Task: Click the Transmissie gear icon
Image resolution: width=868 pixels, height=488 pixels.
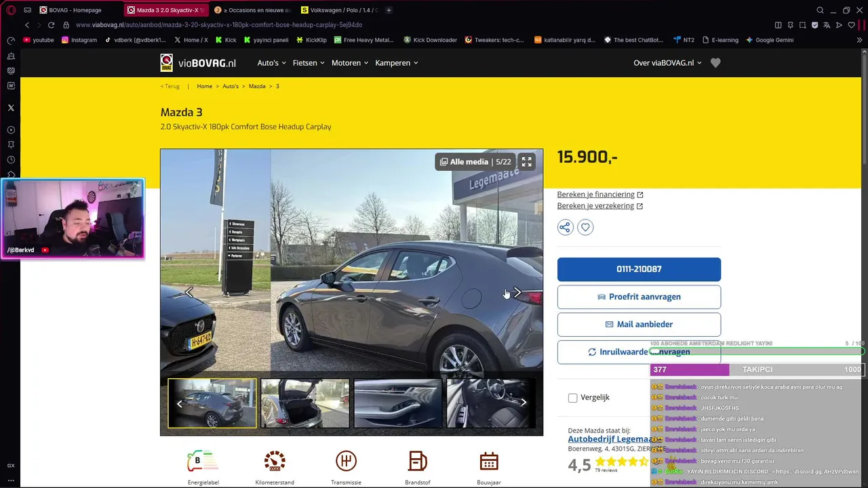Action: [346, 462]
